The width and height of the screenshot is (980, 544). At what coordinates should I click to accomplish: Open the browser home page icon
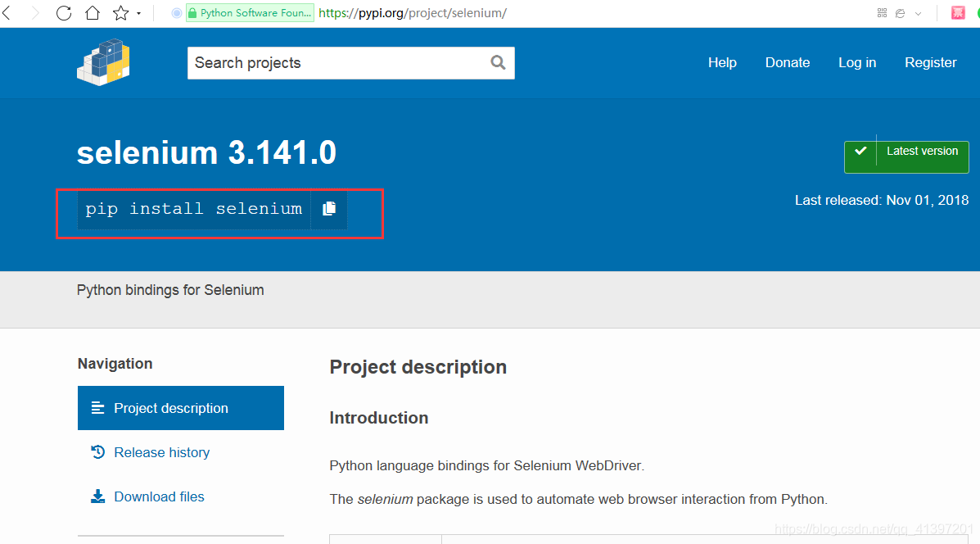pyautogui.click(x=93, y=12)
